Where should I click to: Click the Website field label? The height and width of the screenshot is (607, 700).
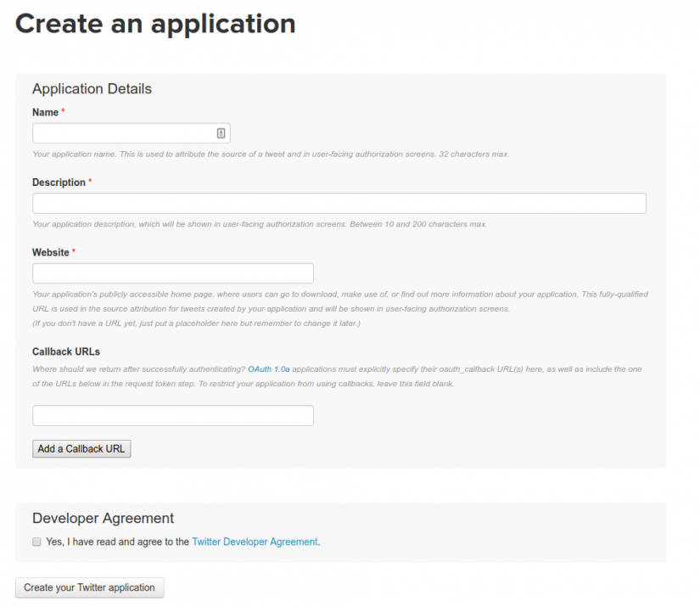point(50,252)
